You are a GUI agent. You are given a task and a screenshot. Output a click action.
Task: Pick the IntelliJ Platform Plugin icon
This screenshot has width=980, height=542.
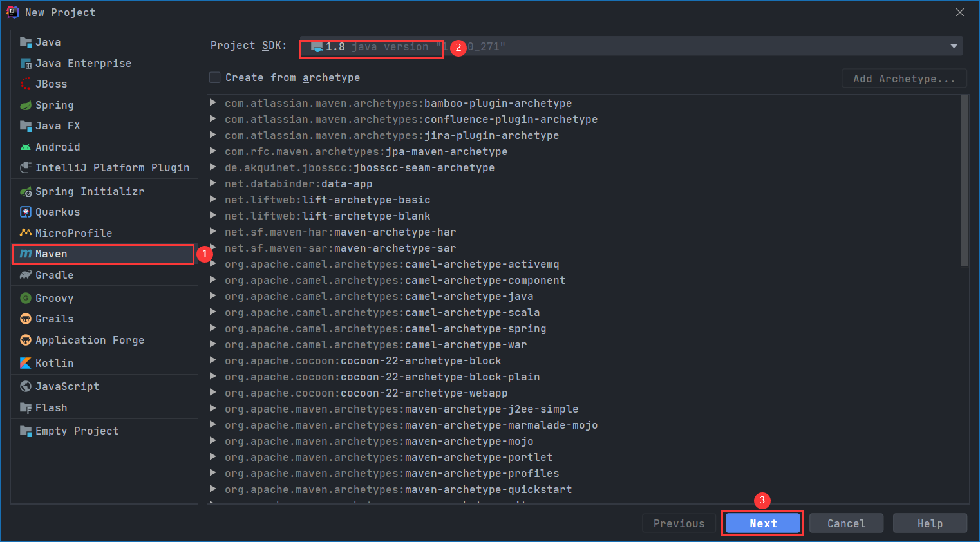coord(26,168)
